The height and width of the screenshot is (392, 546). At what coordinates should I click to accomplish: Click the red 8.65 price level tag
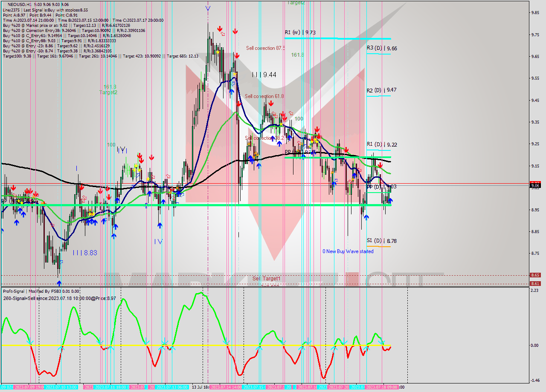pyautogui.click(x=535, y=275)
